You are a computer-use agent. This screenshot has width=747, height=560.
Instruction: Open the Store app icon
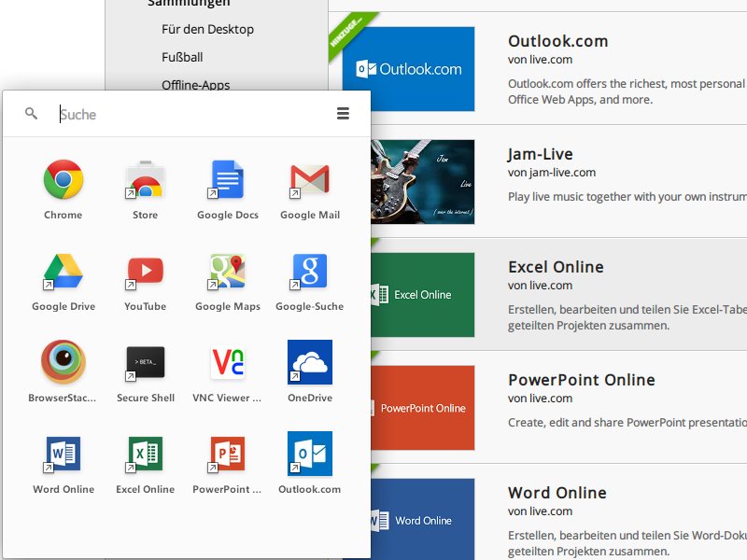point(146,179)
